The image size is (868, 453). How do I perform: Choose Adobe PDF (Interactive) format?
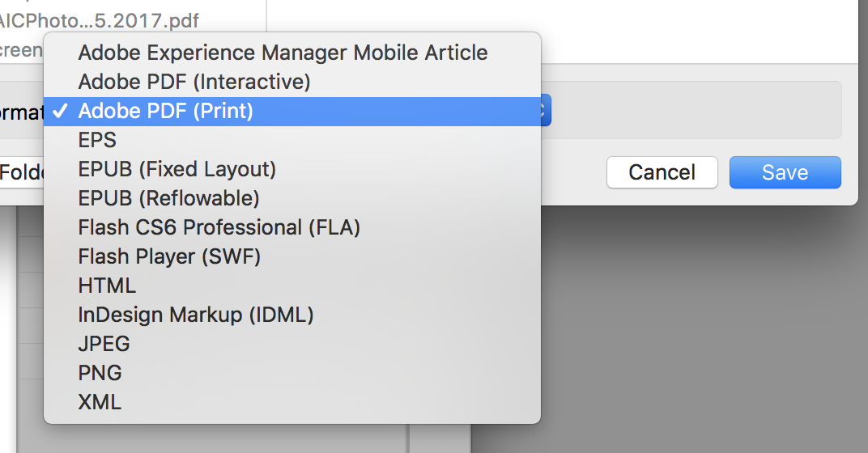tap(292, 82)
